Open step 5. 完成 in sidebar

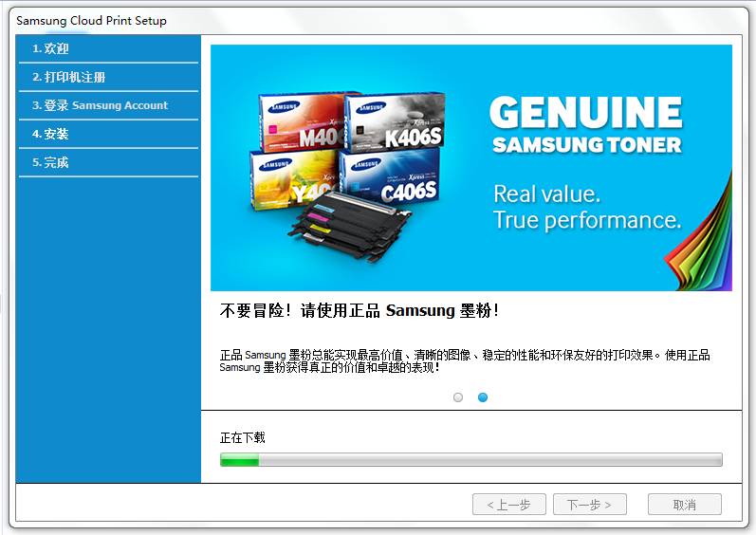pyautogui.click(x=108, y=162)
